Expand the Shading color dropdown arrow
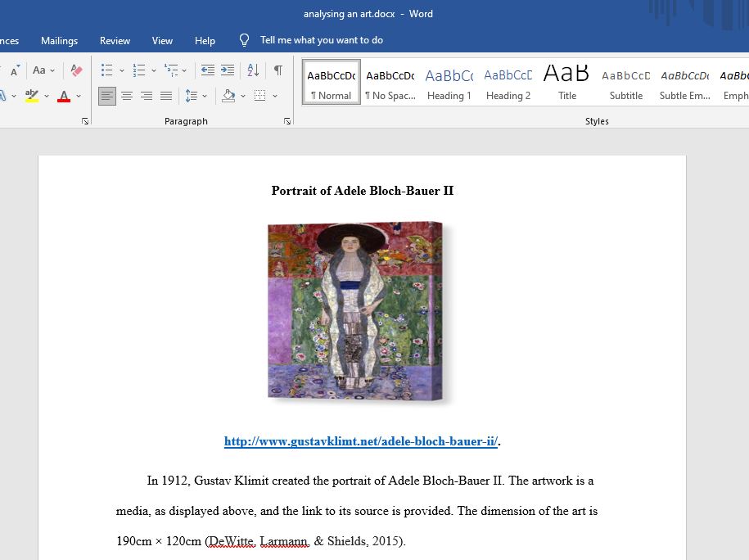Screen dimensions: 749x560 [243, 96]
